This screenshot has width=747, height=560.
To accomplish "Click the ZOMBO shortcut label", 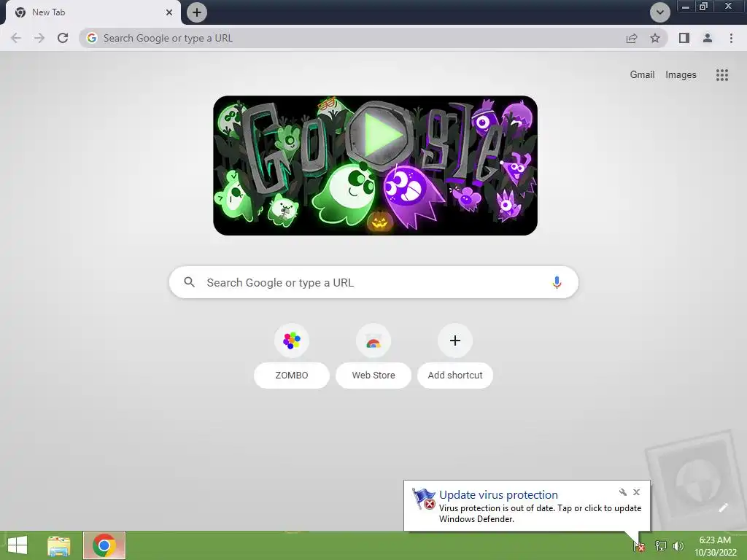I will [x=292, y=376].
